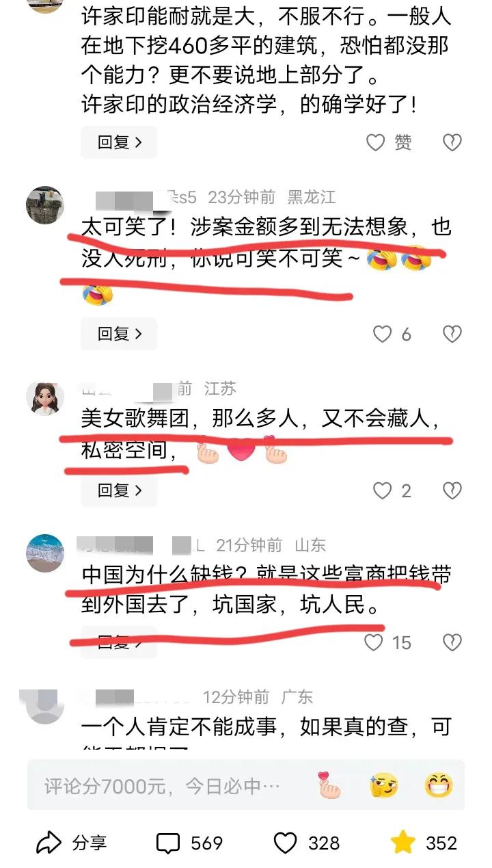
Task: Like the Heilongjiang comment with 6 likes
Action: (382, 334)
